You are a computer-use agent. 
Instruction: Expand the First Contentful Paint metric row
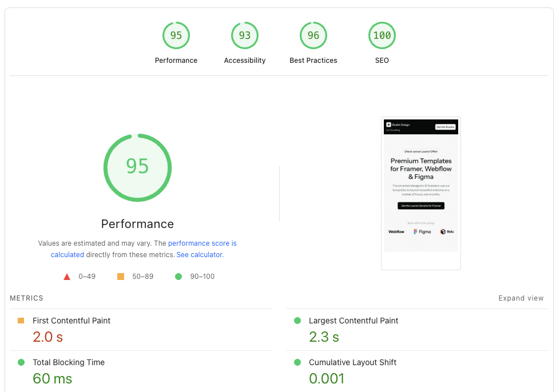click(72, 321)
